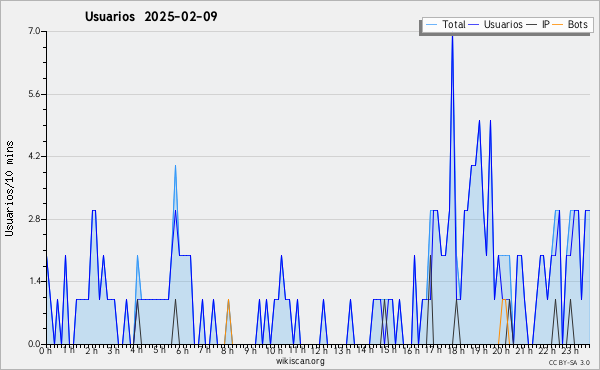Click the '22 h' x-axis tick label
The height and width of the screenshot is (370, 600).
point(547,350)
